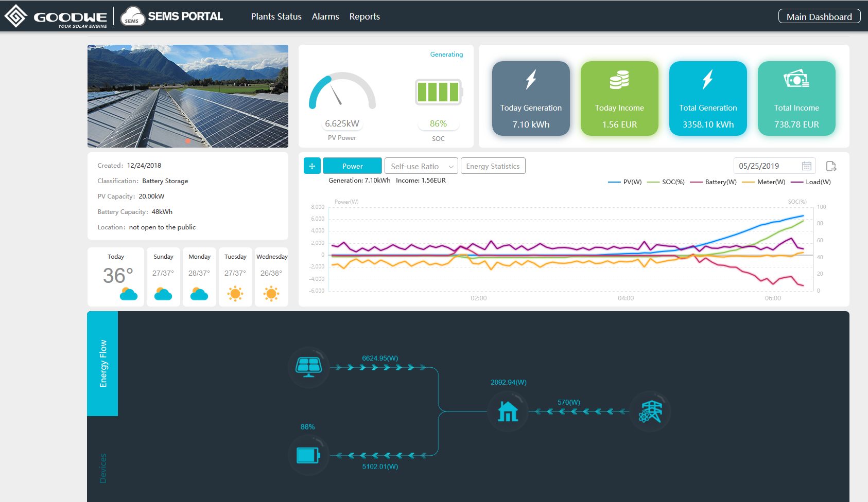Click the SEMS cloud logo icon
The height and width of the screenshot is (502, 868).
[x=132, y=16]
